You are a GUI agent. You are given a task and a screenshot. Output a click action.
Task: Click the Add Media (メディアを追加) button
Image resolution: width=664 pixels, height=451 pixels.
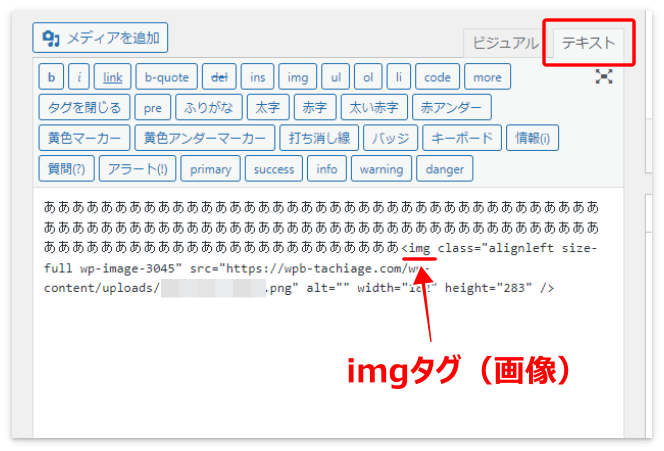pyautogui.click(x=100, y=38)
